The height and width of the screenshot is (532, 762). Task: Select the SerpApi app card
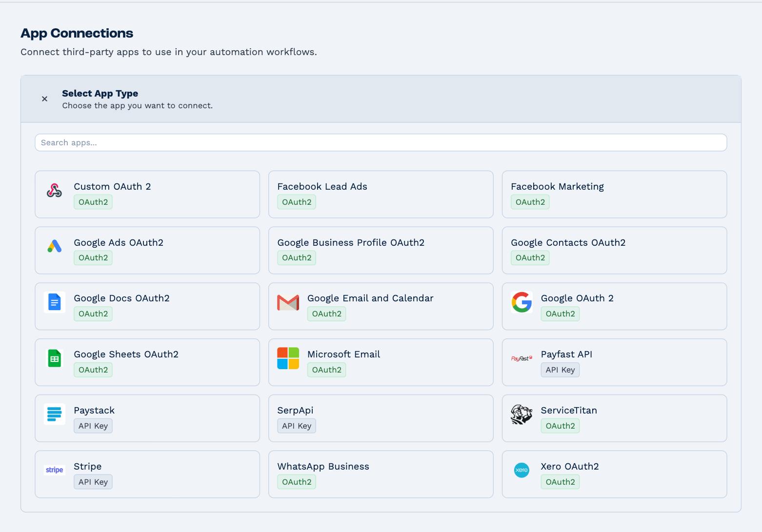381,418
